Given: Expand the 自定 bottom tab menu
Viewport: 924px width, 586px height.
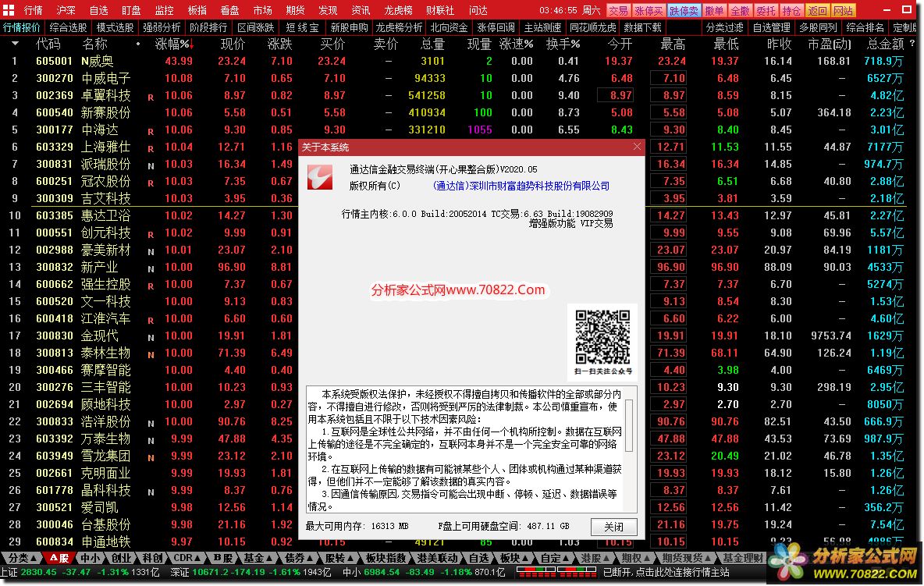Looking at the screenshot, I should pos(555,557).
